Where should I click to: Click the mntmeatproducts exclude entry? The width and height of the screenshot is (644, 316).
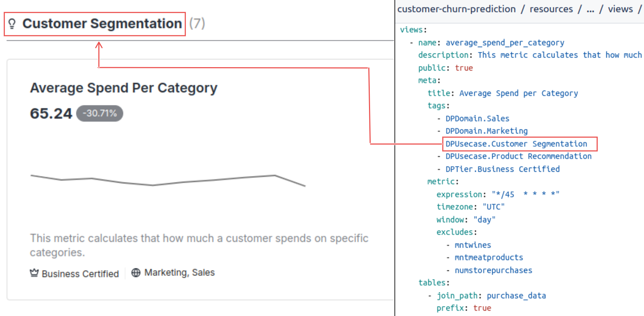tap(488, 257)
